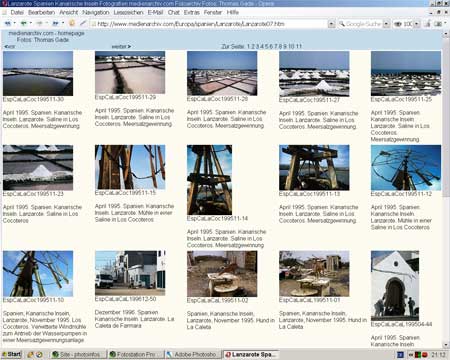Click the page scrollbar down arrow
The height and width of the screenshot is (360, 450).
446,345
